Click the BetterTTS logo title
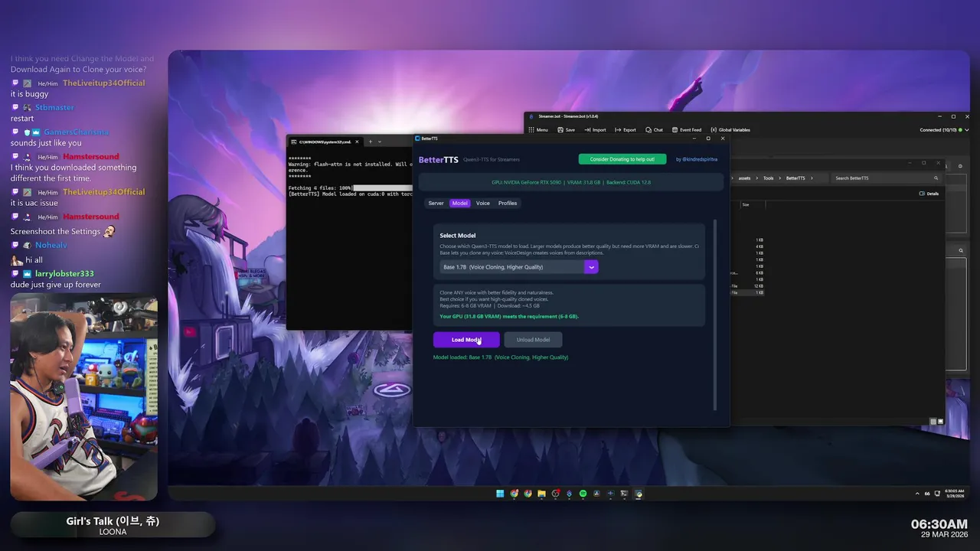The image size is (980, 551). click(439, 159)
